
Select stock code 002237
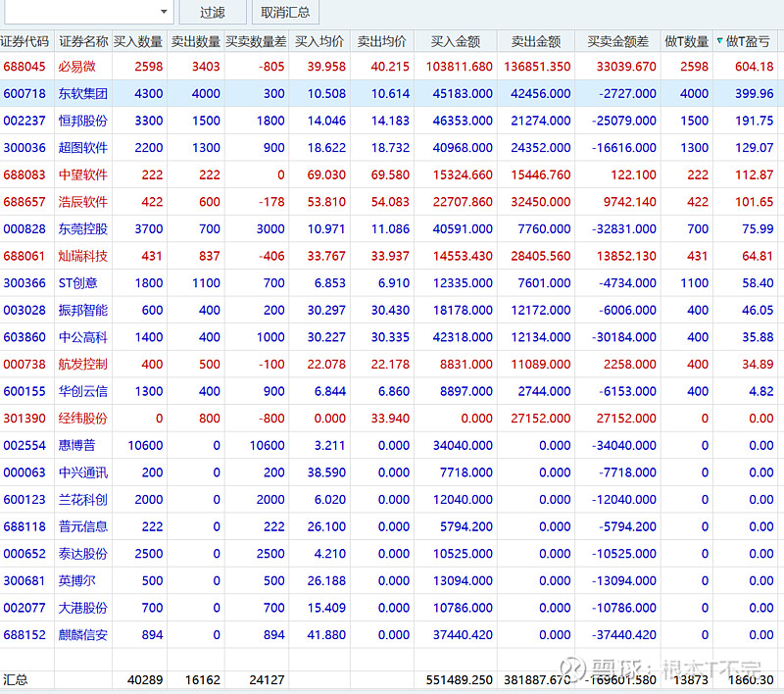(24, 121)
